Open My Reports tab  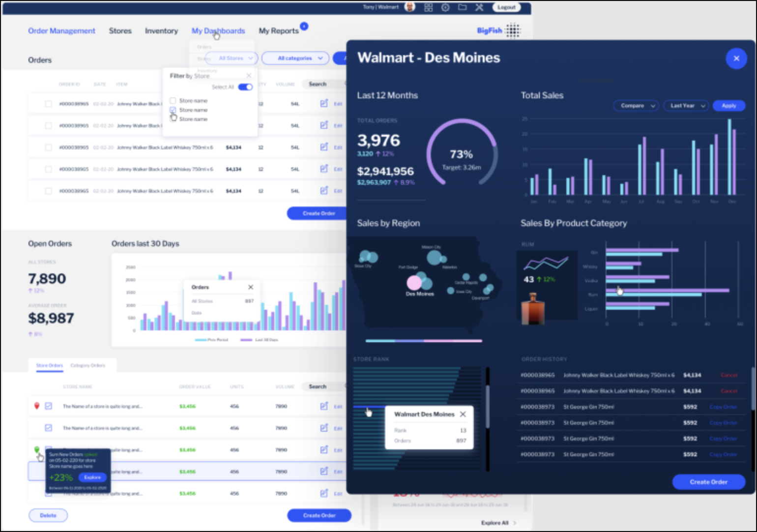pyautogui.click(x=279, y=30)
